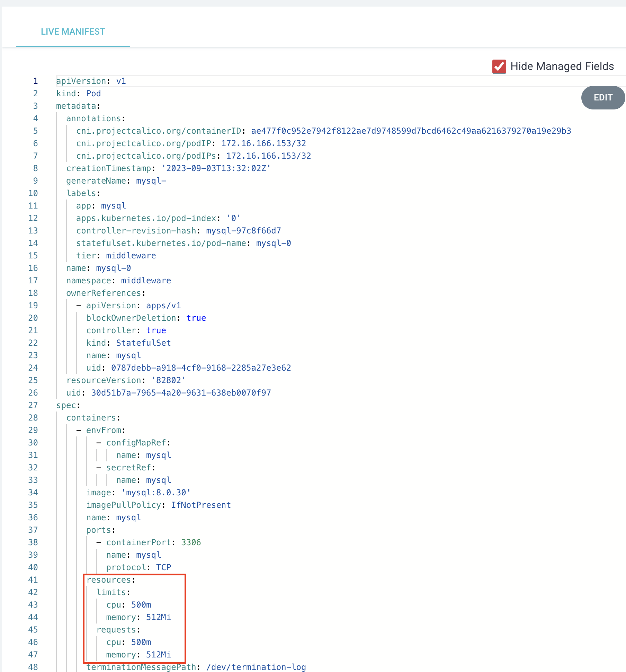Click the apiVersion: v1 line

tap(91, 81)
